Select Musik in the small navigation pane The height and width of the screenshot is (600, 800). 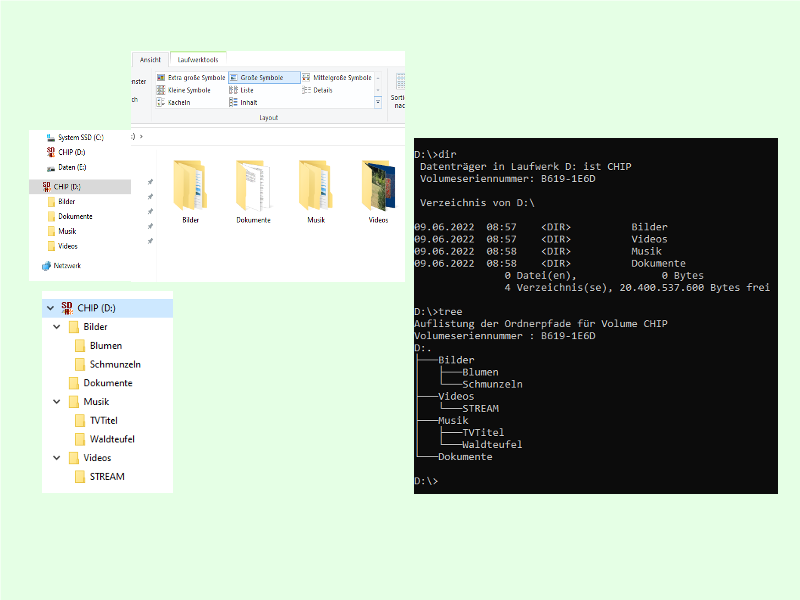point(62,231)
